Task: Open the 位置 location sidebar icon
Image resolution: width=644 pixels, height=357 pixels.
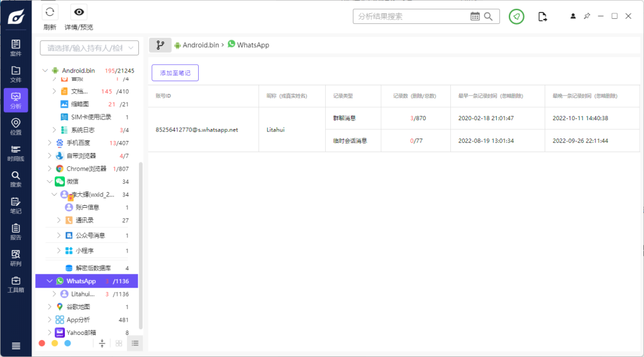Action: [16, 126]
